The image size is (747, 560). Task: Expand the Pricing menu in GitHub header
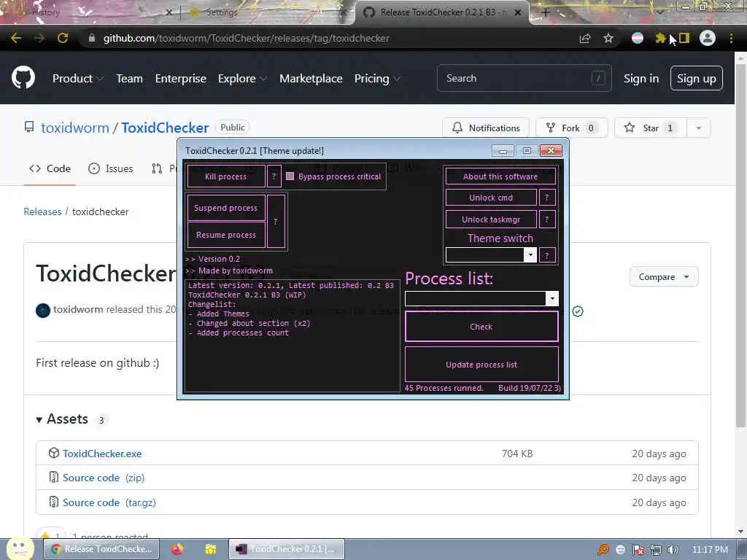pos(377,79)
